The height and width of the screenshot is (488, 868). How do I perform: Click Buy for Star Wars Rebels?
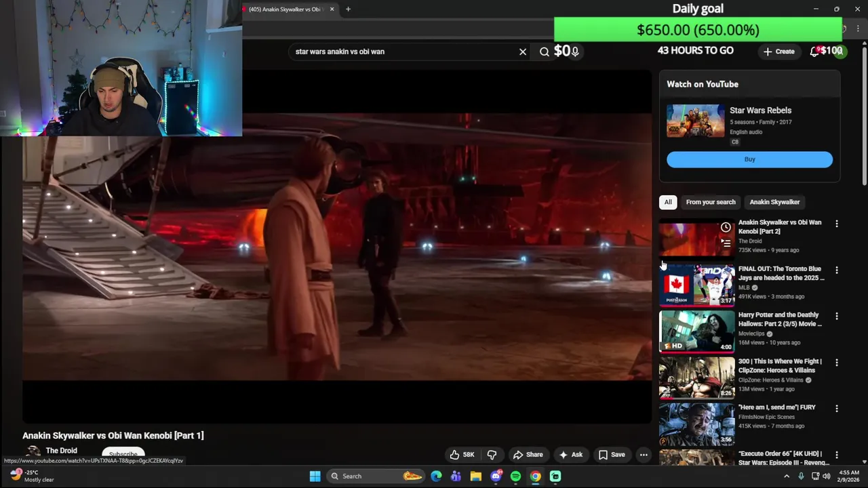[749, 159]
